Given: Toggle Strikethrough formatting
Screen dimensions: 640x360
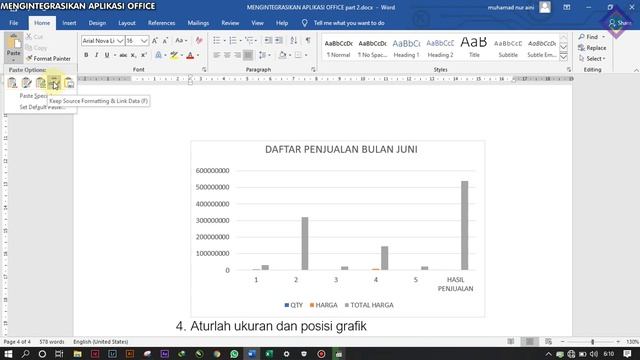Looking at the screenshot, I should [123, 55].
